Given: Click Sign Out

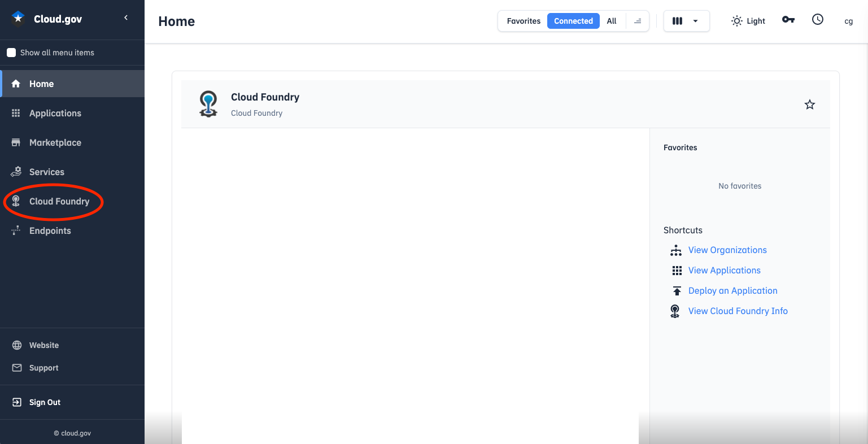Looking at the screenshot, I should pos(45,402).
